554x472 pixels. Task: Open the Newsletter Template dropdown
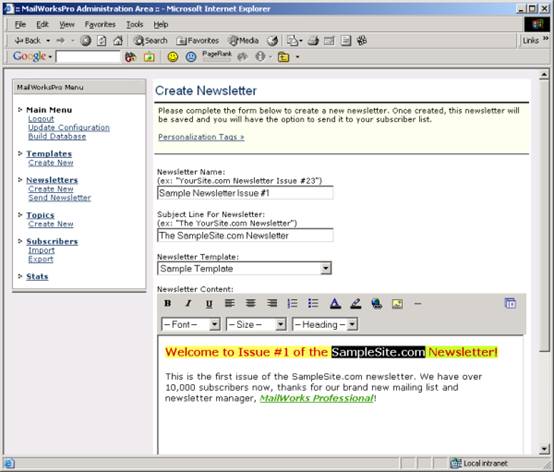[325, 269]
